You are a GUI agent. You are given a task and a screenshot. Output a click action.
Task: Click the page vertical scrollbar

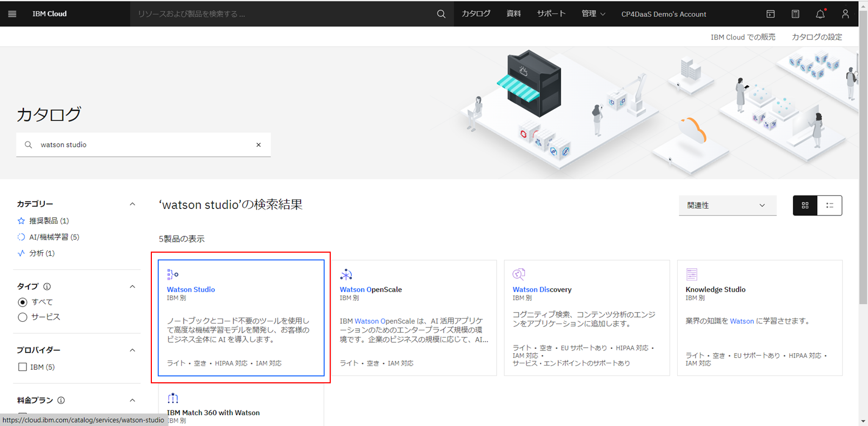pyautogui.click(x=863, y=157)
